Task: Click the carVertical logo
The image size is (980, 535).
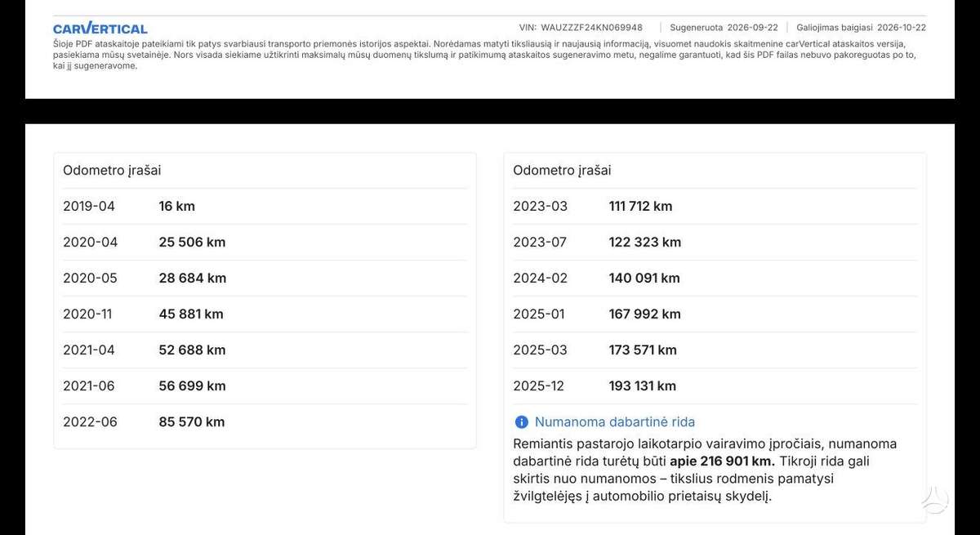Action: [100, 29]
